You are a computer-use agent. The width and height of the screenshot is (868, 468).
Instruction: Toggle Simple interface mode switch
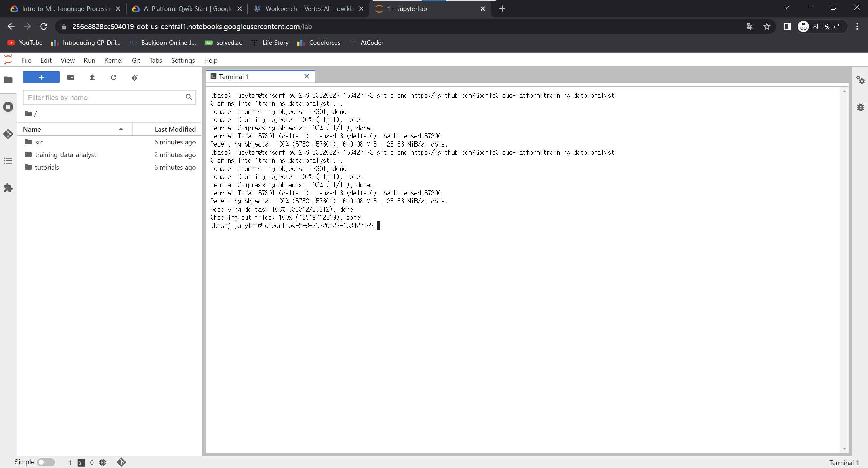coord(46,462)
